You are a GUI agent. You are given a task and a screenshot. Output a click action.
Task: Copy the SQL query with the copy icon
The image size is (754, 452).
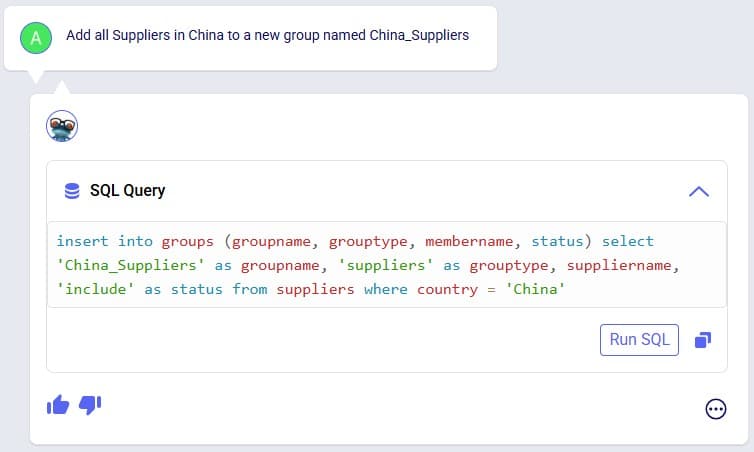click(703, 340)
